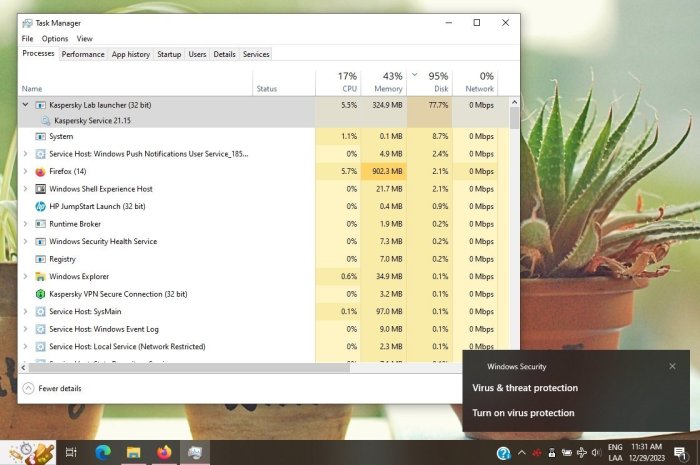Click the Service Host: Windows Event Log icon
The height and width of the screenshot is (465, 700).
(x=40, y=329)
